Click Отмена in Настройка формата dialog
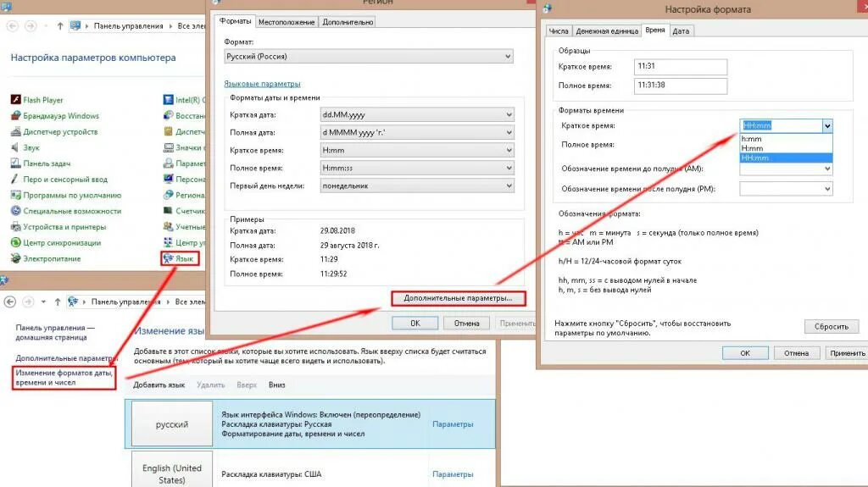 796,353
